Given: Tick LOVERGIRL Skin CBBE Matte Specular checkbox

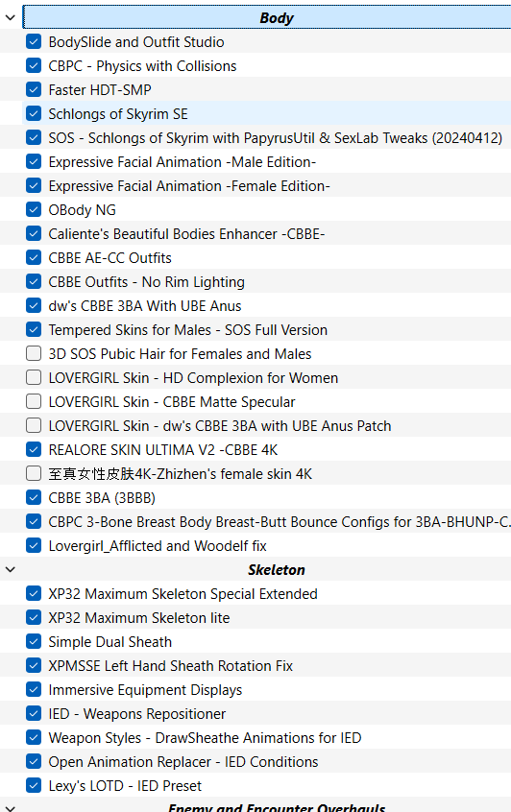Looking at the screenshot, I should [34, 402].
